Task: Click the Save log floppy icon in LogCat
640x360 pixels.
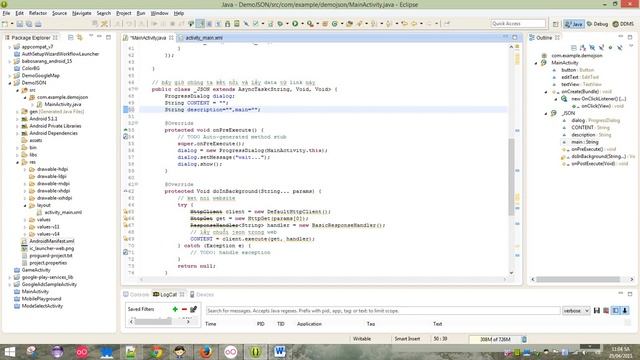Action: click(x=597, y=311)
